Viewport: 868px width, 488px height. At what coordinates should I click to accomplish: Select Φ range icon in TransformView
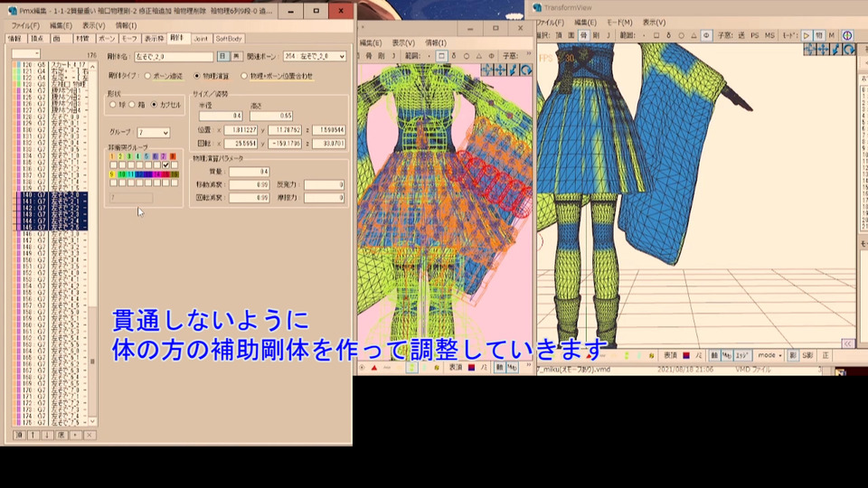pos(706,35)
